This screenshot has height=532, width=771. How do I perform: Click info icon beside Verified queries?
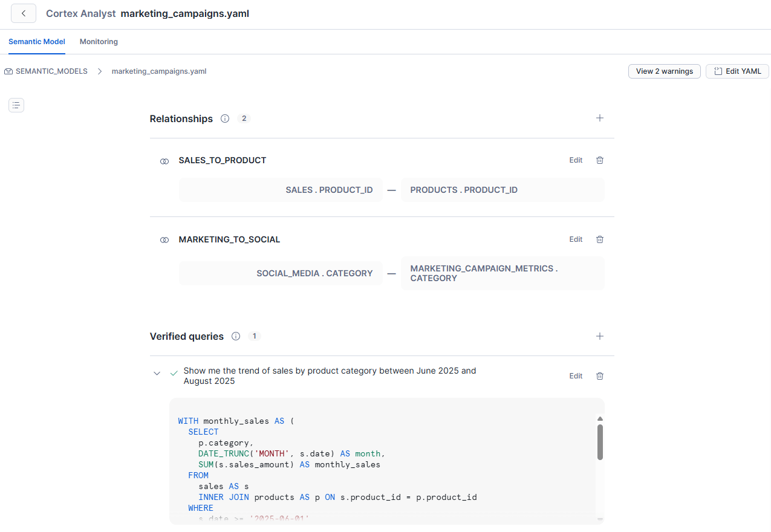click(236, 336)
